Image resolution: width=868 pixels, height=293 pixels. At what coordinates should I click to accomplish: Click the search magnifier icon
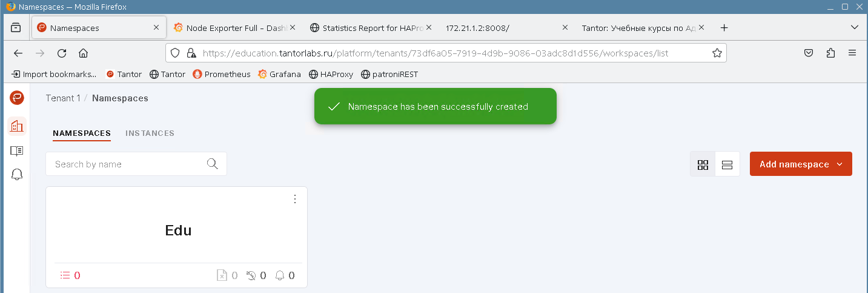212,164
